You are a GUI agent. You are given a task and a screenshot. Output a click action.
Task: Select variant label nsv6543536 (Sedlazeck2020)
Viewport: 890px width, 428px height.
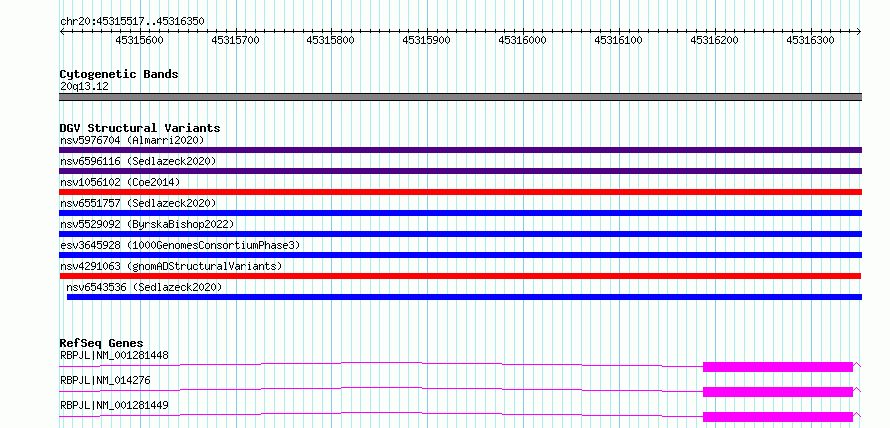(144, 287)
